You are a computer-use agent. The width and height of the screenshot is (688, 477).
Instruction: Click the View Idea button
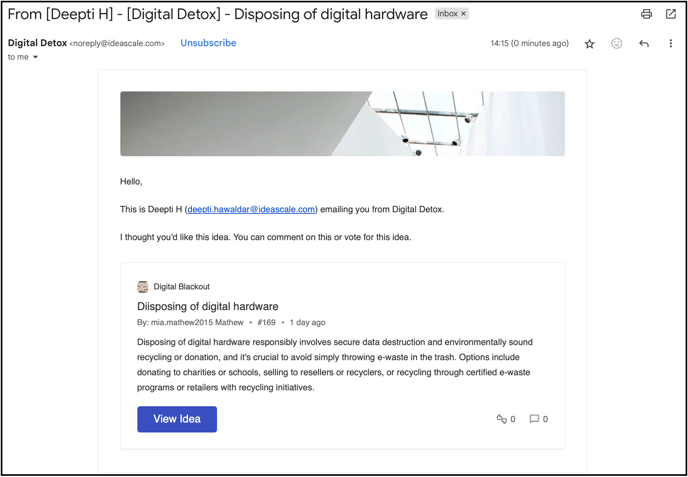[177, 419]
